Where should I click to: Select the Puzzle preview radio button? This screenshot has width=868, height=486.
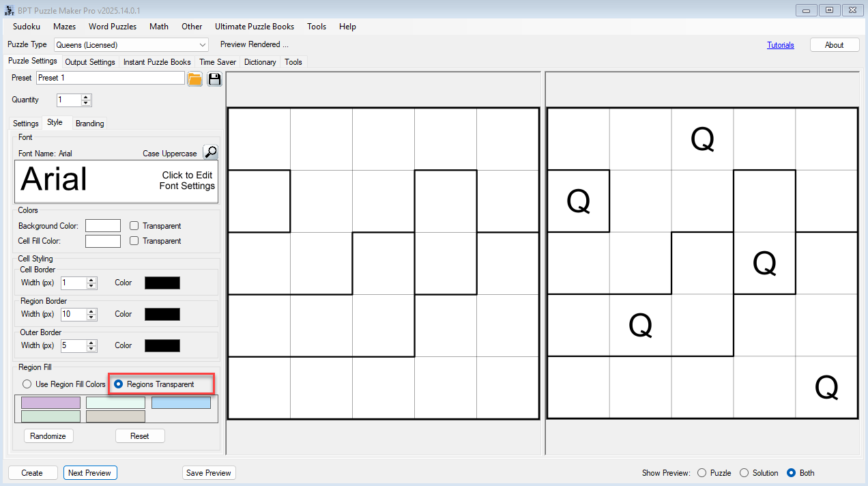click(701, 473)
